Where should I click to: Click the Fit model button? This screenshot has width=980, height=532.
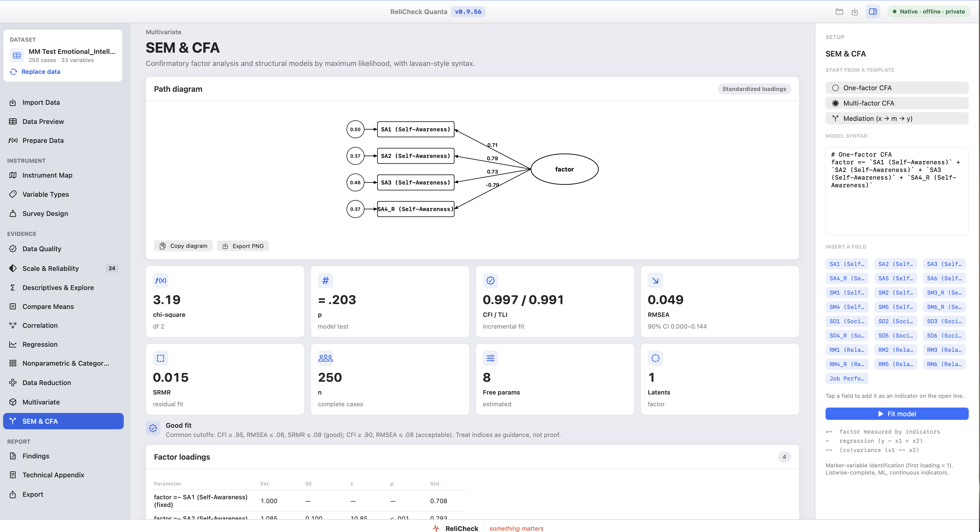point(897,414)
